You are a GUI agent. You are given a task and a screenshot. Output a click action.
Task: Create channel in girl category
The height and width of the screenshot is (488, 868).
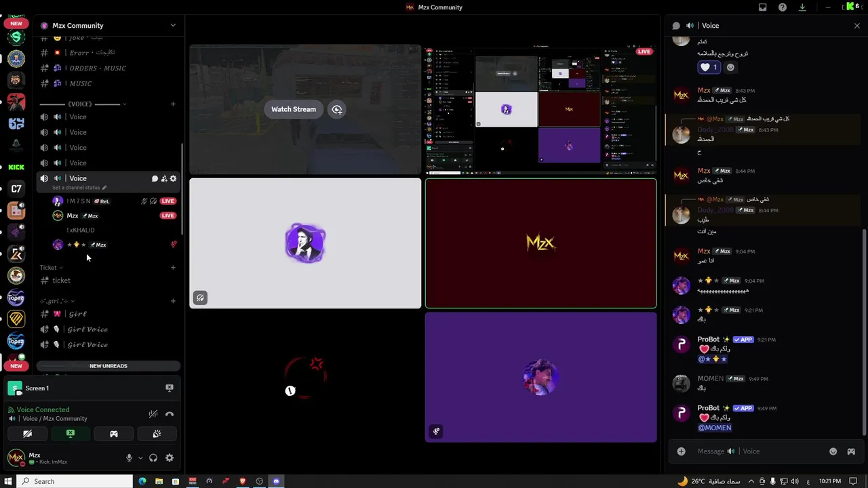[173, 301]
